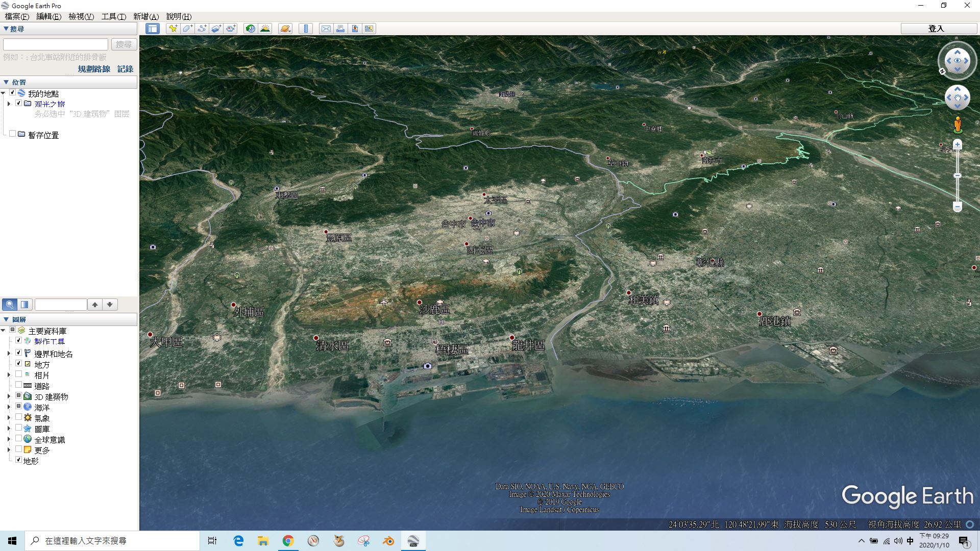Click the 製作工具 link
Image resolution: width=980 pixels, height=551 pixels.
(x=50, y=341)
